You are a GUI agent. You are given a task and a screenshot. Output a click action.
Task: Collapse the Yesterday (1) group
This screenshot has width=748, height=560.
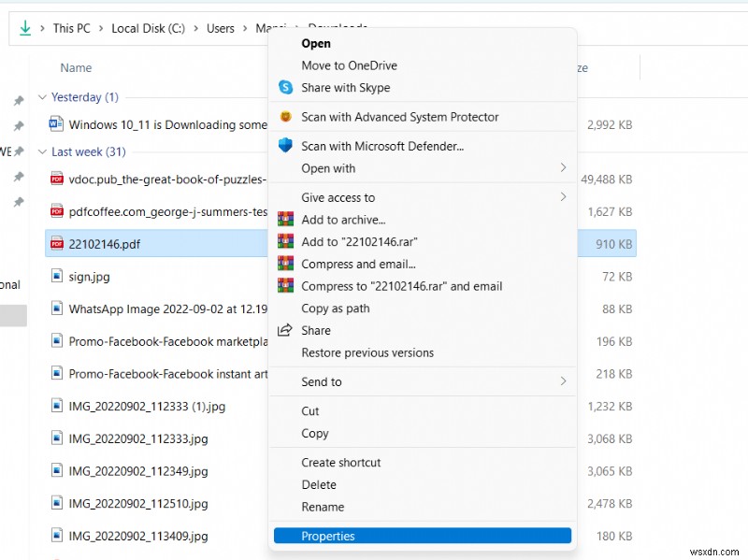(x=41, y=97)
